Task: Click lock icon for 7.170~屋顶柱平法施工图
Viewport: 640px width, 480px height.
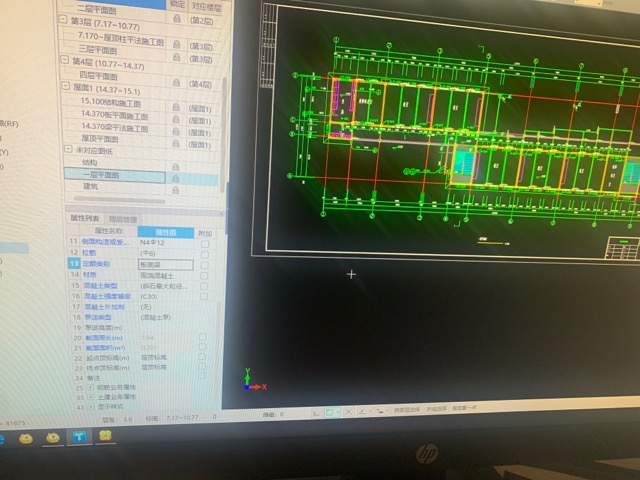Action: (177, 44)
